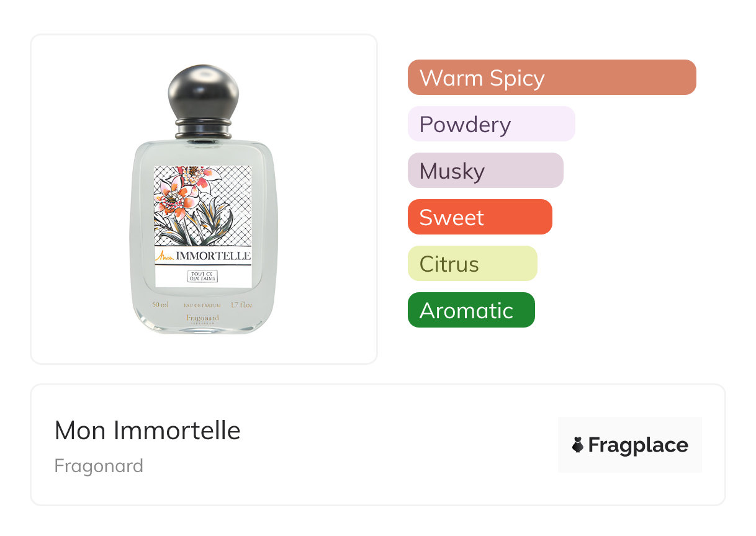The image size is (756, 536).
Task: Click the Fragonard engraving on bottle base
Action: coord(202,318)
